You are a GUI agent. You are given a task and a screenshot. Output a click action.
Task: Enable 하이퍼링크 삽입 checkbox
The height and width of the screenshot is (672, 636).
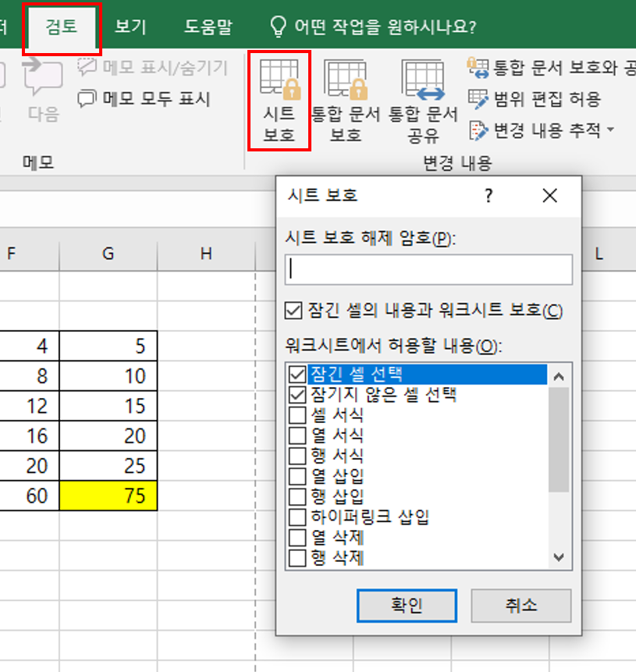[297, 517]
